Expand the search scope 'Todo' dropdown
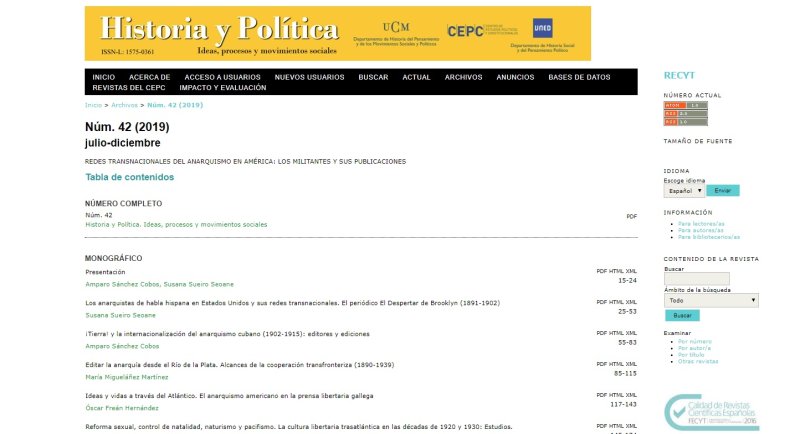The height and width of the screenshot is (434, 800). (x=711, y=300)
